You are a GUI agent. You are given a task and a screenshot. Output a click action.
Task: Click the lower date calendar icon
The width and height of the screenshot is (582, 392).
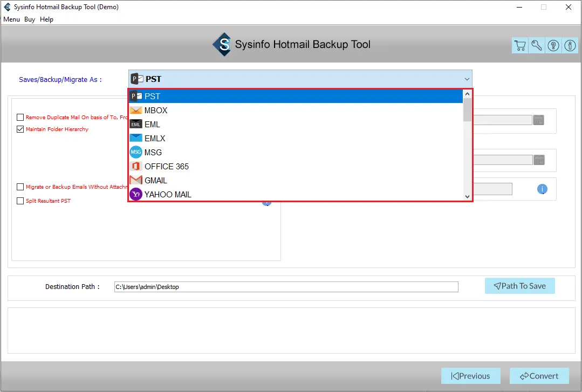click(539, 160)
